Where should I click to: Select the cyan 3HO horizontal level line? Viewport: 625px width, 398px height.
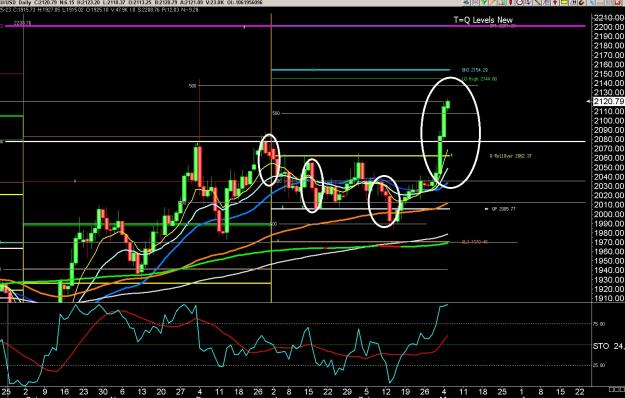361,70
